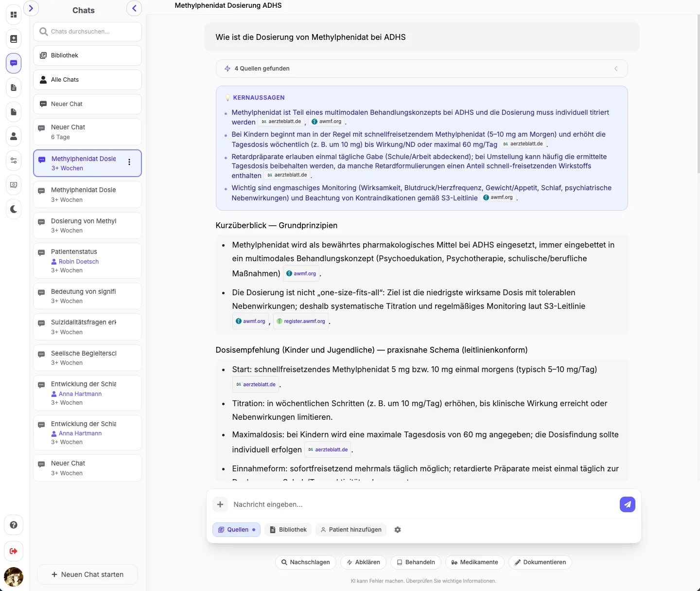Open the unselected Methylphenidat Dosie chat
The image size is (700, 591).
(87, 195)
